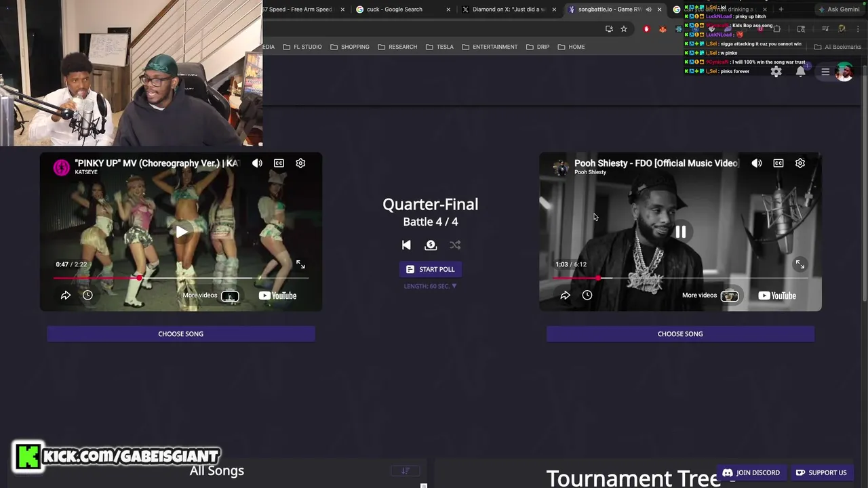Mute the songbattle.io tab audio
The height and width of the screenshot is (488, 868).
[x=648, y=9]
